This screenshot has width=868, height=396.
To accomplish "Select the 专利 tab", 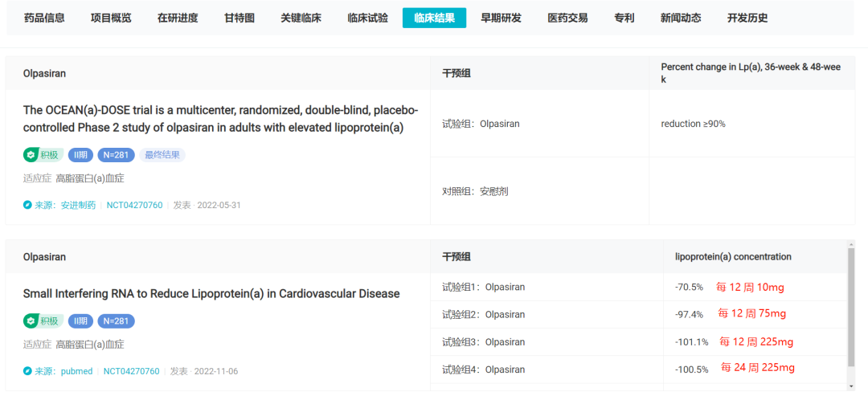I will (x=624, y=18).
